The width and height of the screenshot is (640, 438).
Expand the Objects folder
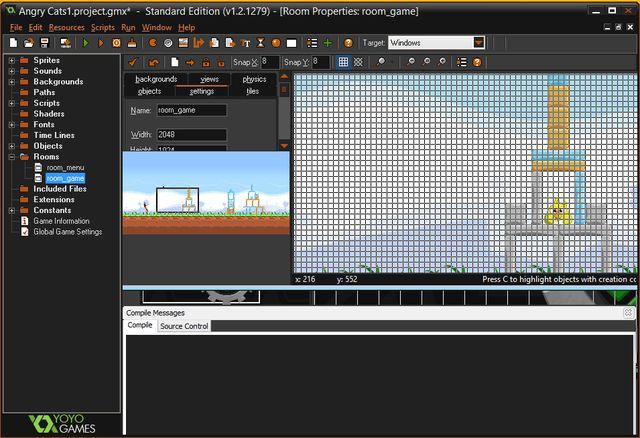click(12, 146)
